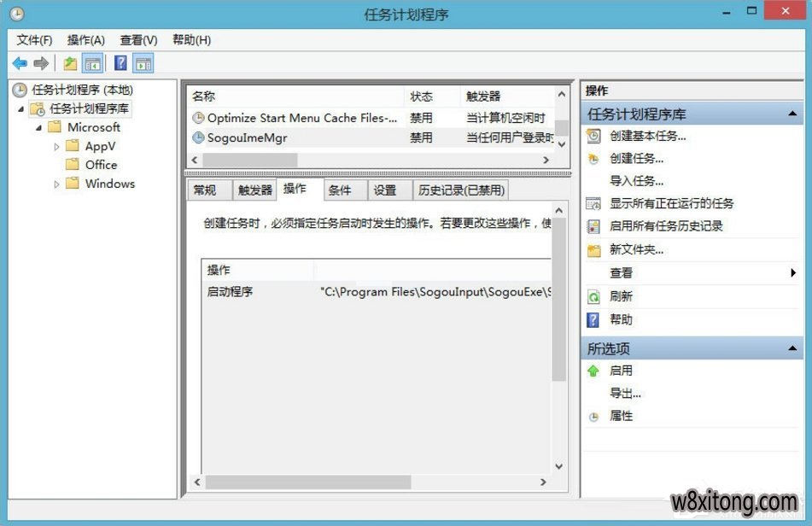Open the 操作(A) menu
This screenshot has width=812, height=526.
click(85, 39)
